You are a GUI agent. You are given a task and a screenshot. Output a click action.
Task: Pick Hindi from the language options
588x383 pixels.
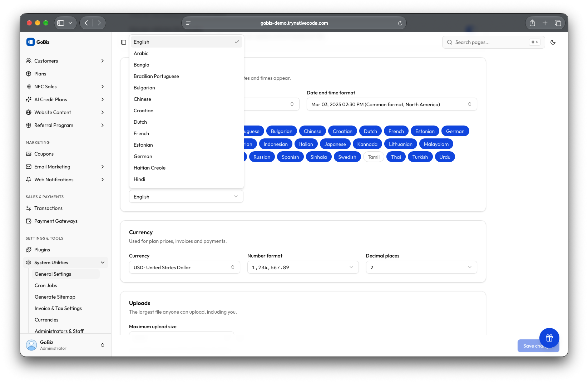[x=187, y=179]
